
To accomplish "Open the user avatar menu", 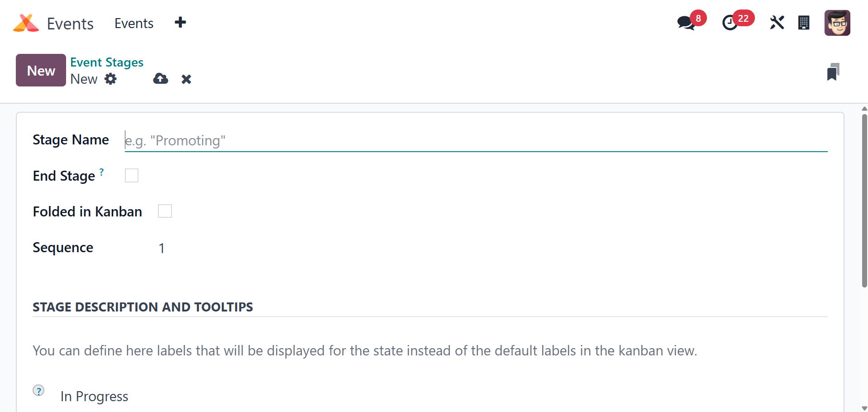I will (x=837, y=23).
